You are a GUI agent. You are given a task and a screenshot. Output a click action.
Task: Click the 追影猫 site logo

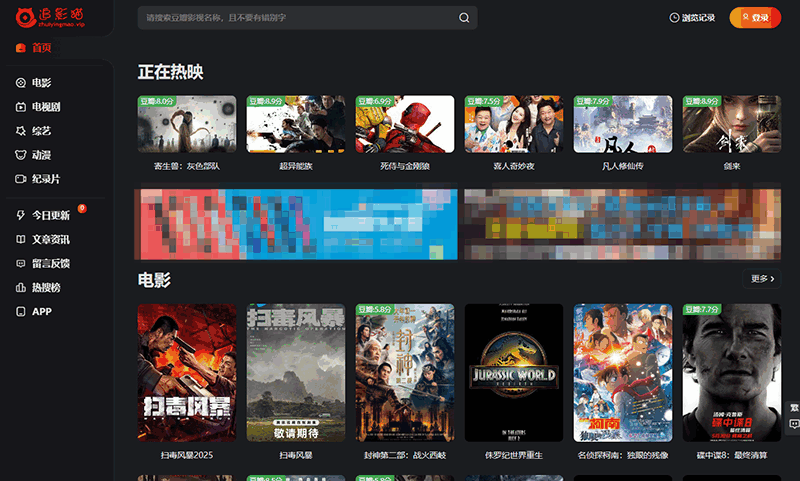pos(50,17)
